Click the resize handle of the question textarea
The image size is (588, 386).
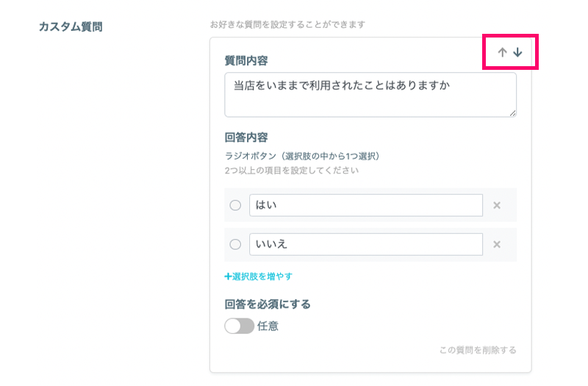coord(513,113)
